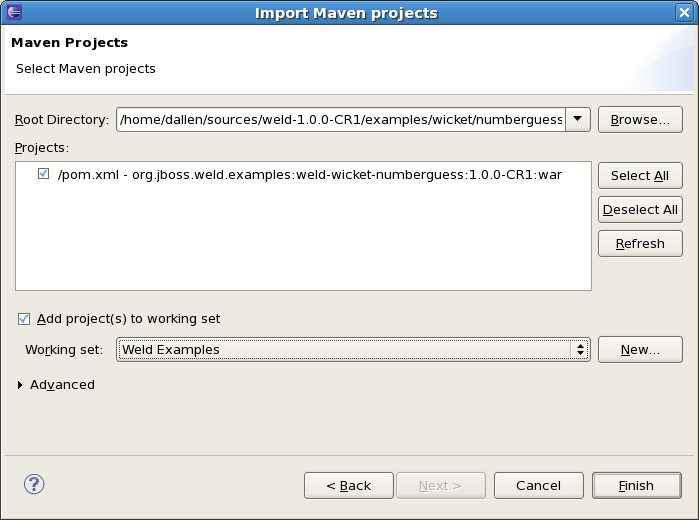
Task: Cancel the Maven import wizard
Action: (x=538, y=485)
